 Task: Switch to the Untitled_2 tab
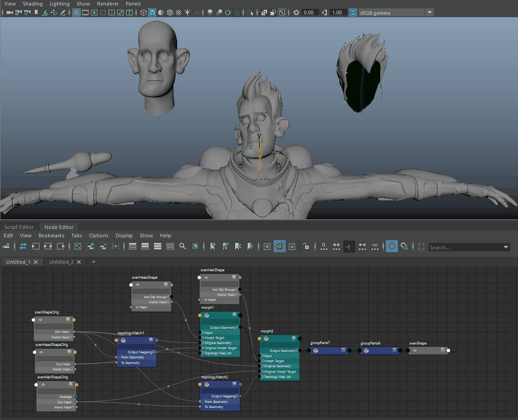[x=61, y=262]
